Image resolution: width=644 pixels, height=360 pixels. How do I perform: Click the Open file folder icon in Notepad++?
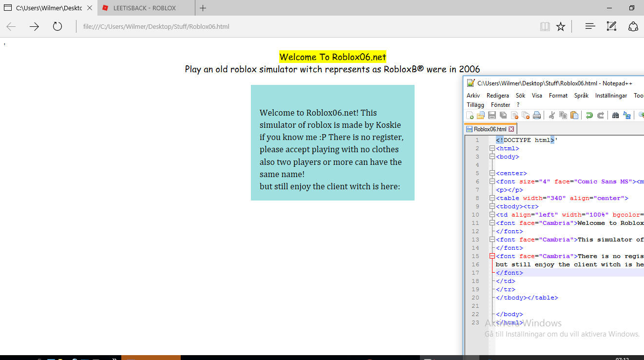click(x=481, y=116)
